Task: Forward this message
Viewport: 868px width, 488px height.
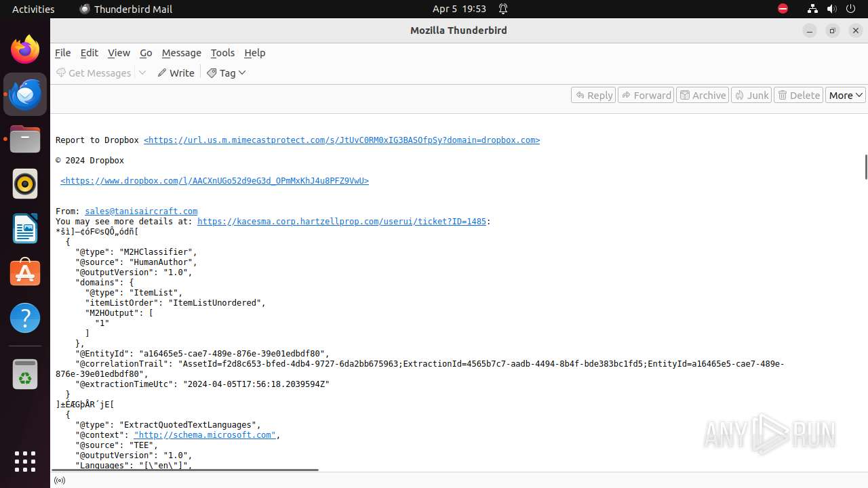Action: click(646, 95)
